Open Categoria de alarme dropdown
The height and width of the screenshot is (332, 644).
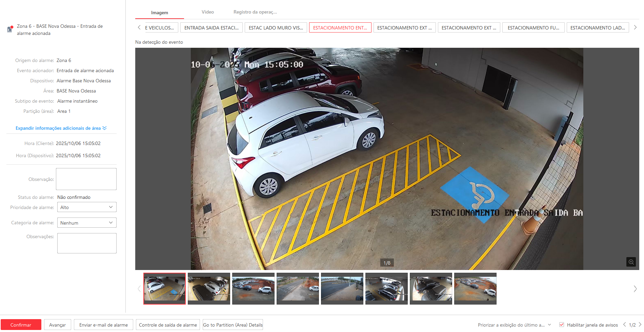coord(87,223)
